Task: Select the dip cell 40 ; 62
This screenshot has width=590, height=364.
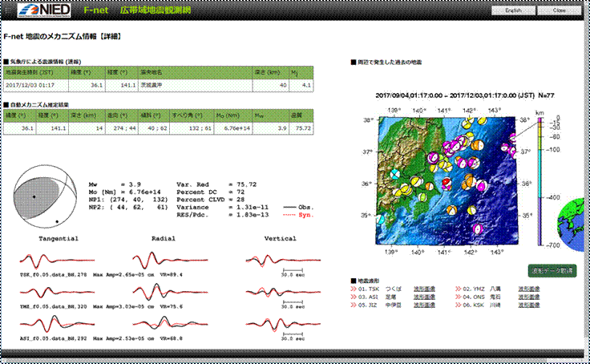Action: coord(154,128)
